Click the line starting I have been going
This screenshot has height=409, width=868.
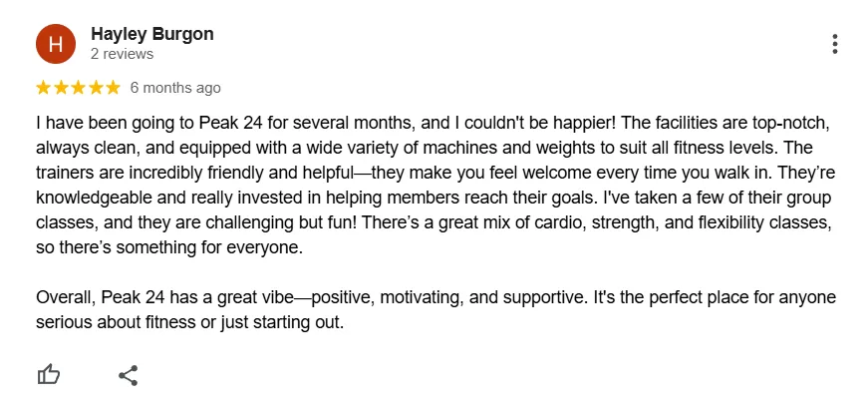433,123
